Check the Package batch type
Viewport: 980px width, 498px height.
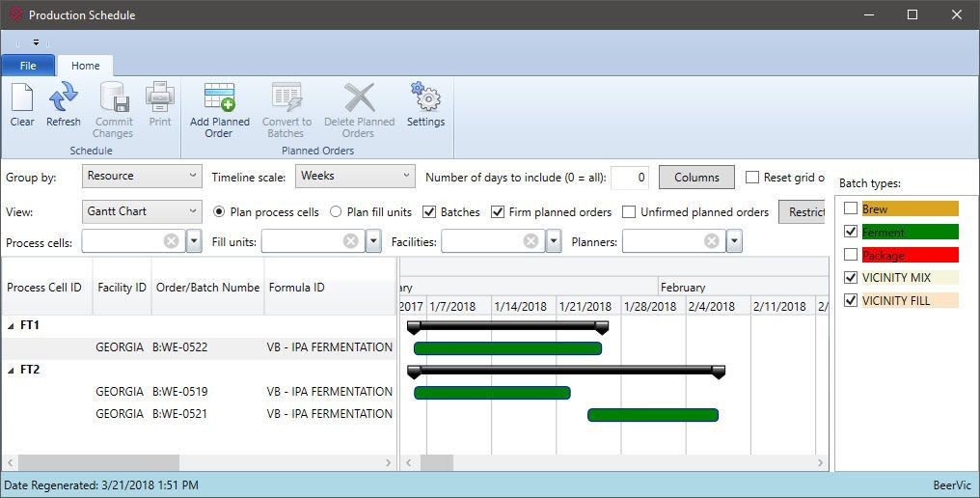[x=851, y=255]
